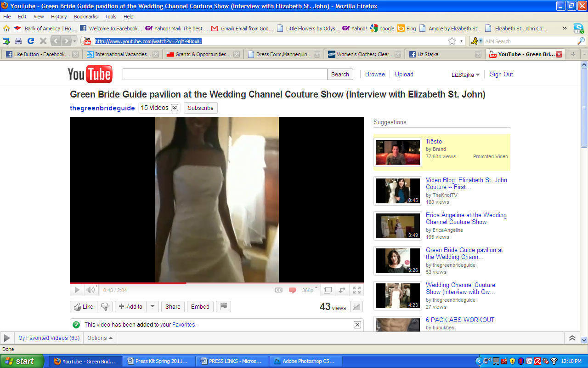The image size is (588, 368).
Task: Toggle closed captions CC button
Action: (278, 290)
